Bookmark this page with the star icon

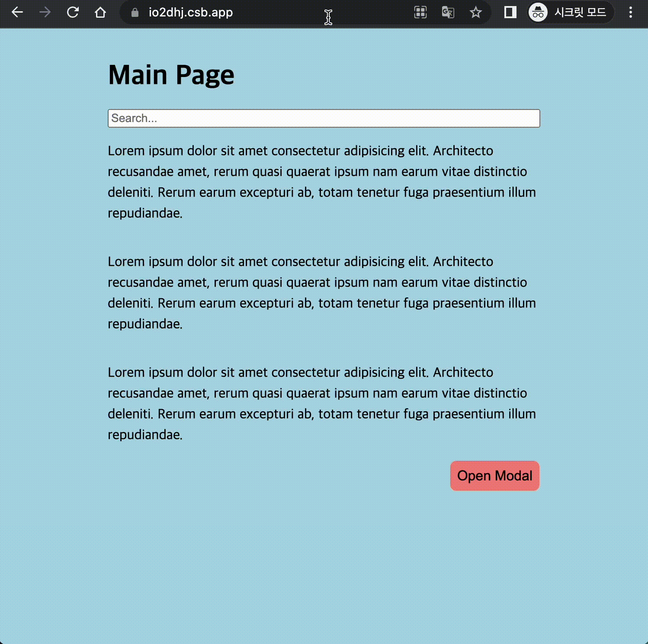(x=476, y=12)
